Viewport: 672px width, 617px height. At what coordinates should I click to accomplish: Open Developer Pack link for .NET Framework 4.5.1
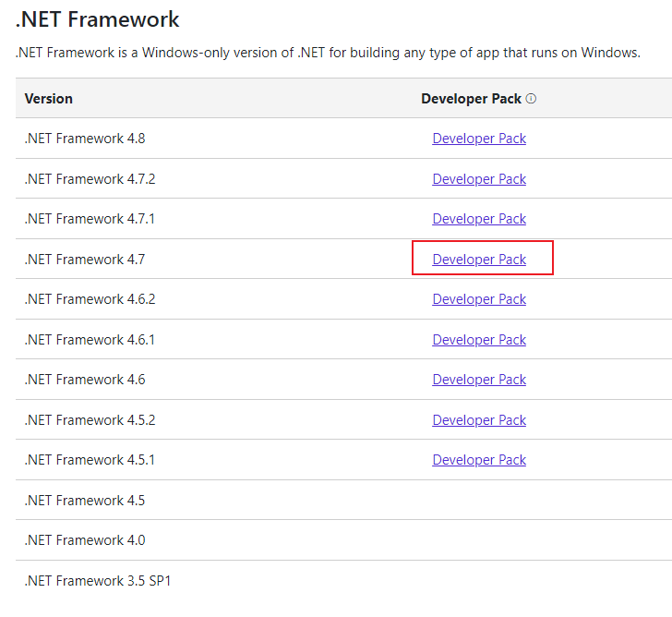(x=479, y=460)
